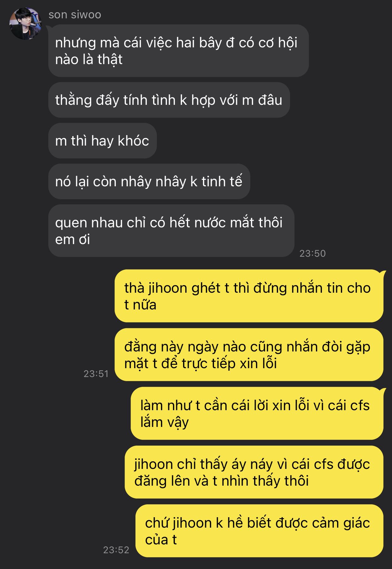
Task: Select message 'thằng đấy tính tình k hợp'
Action: coord(169,100)
